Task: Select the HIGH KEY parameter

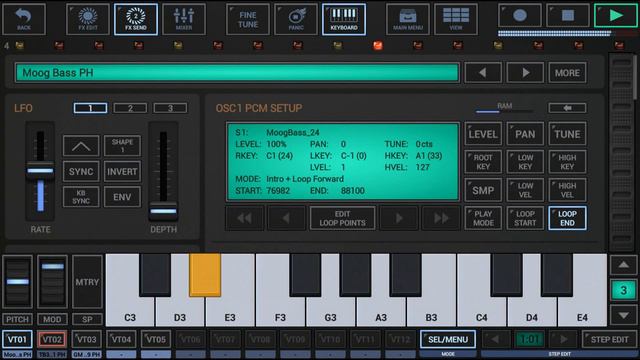Action: 567,162
